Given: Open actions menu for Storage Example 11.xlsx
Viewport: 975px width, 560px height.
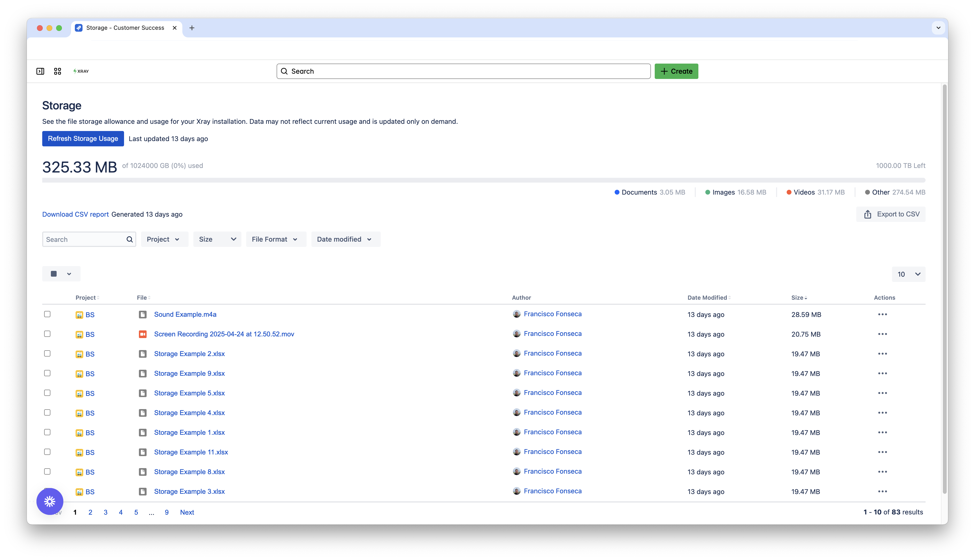Looking at the screenshot, I should pos(882,452).
